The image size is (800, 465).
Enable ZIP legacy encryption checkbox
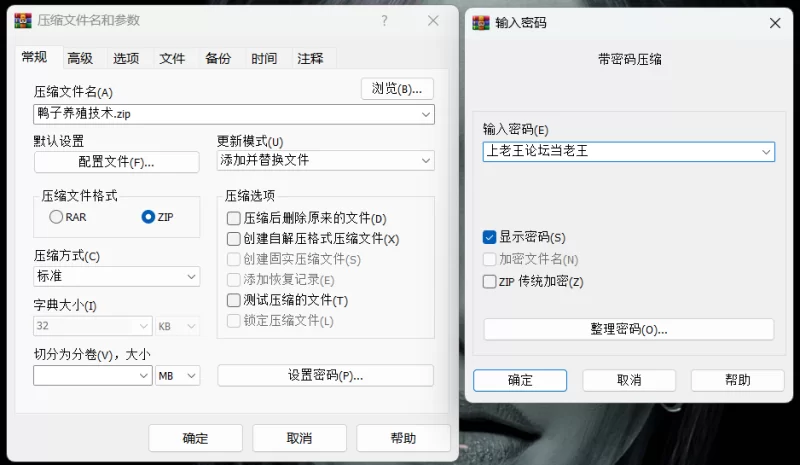pos(489,282)
